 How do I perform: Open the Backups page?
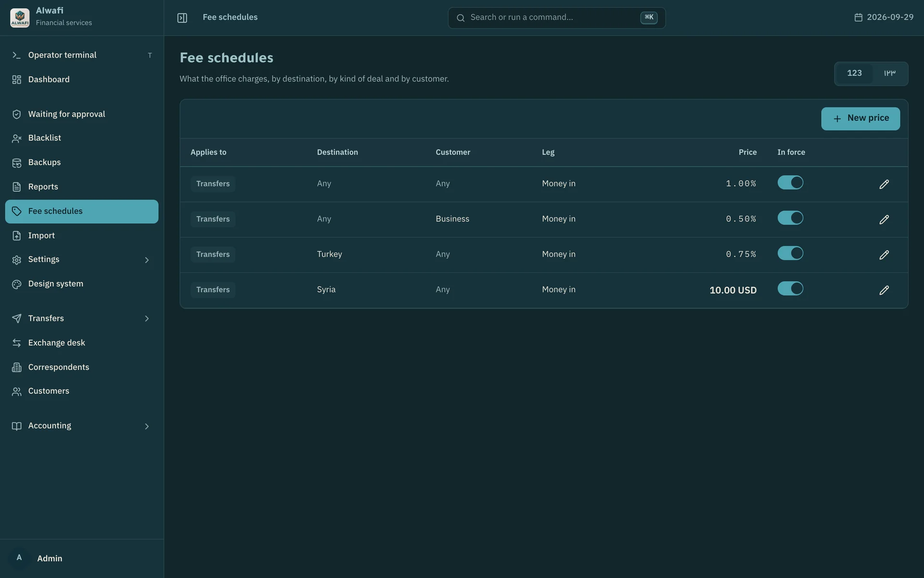pos(82,163)
